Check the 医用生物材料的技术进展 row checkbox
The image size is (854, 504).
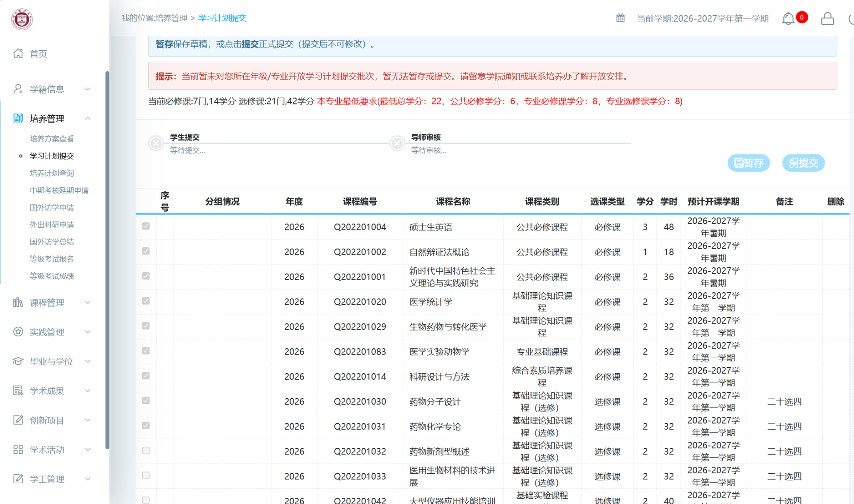[146, 475]
